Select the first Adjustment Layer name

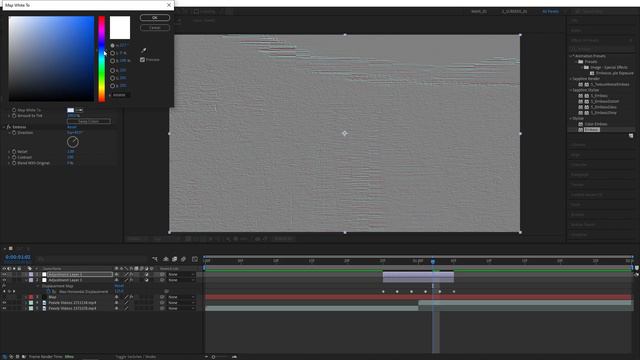pyautogui.click(x=65, y=275)
